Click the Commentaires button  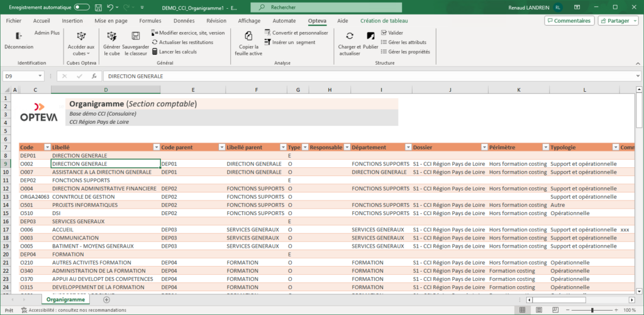click(569, 21)
